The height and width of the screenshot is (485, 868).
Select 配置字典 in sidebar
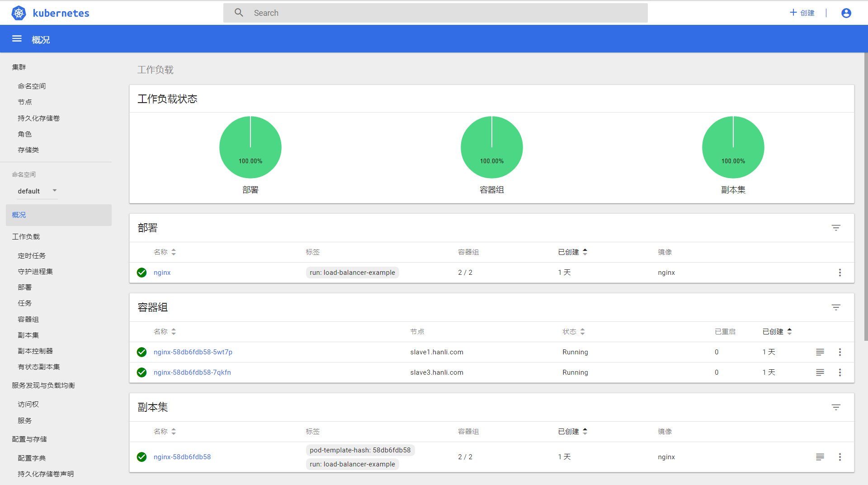coord(32,458)
